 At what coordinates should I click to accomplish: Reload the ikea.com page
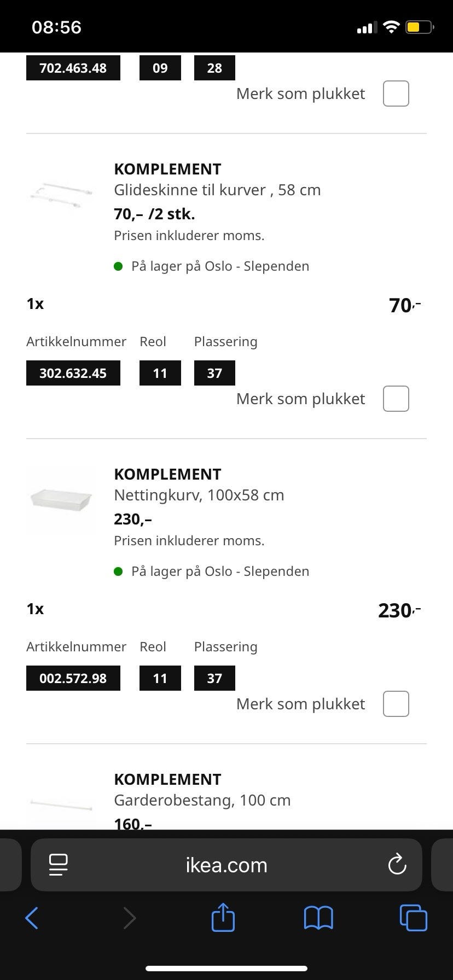pos(397,865)
